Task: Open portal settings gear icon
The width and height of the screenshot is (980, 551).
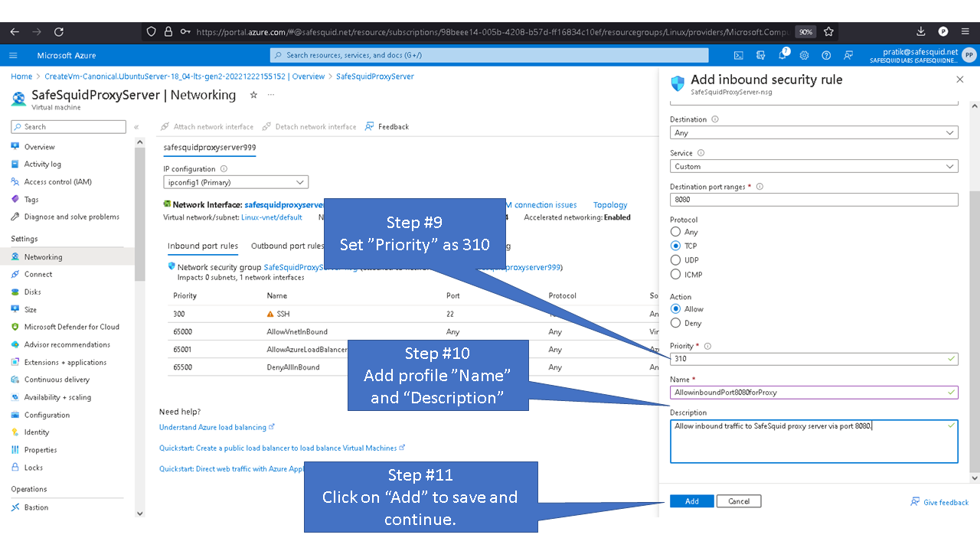Action: pos(804,55)
